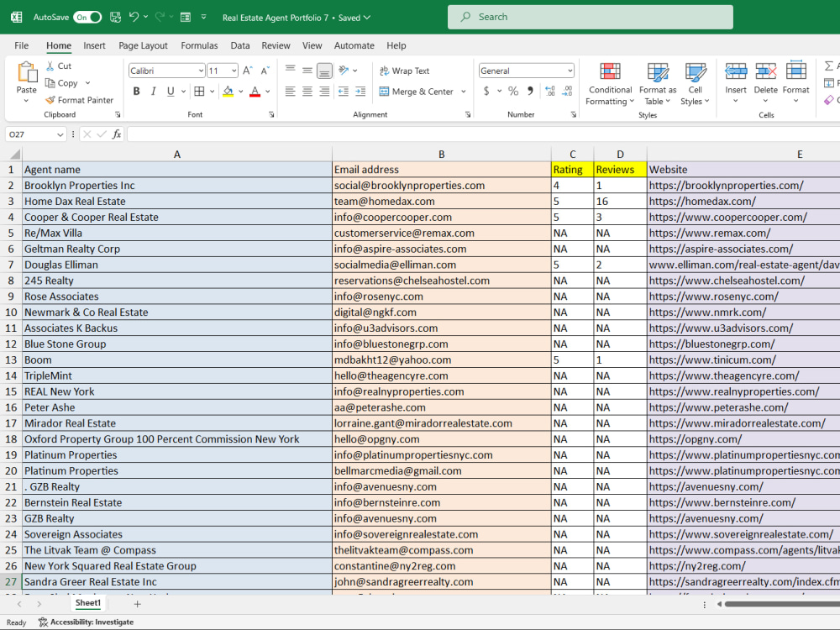Select the yellow Rating header cell
The width and height of the screenshot is (840, 630).
pos(572,170)
